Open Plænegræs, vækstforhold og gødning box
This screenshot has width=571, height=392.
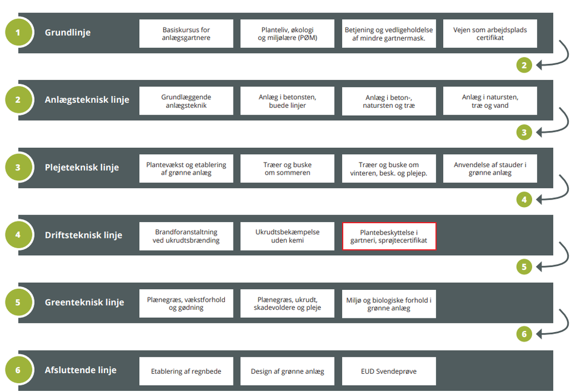pyautogui.click(x=186, y=304)
